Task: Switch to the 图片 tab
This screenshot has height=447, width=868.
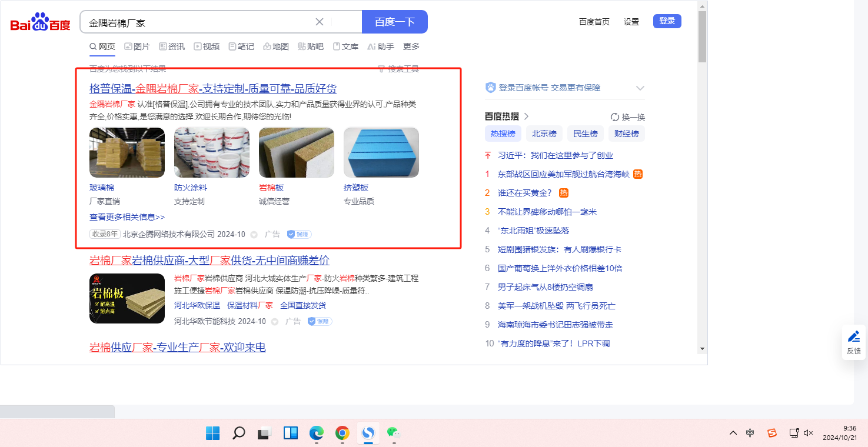Action: pos(137,46)
